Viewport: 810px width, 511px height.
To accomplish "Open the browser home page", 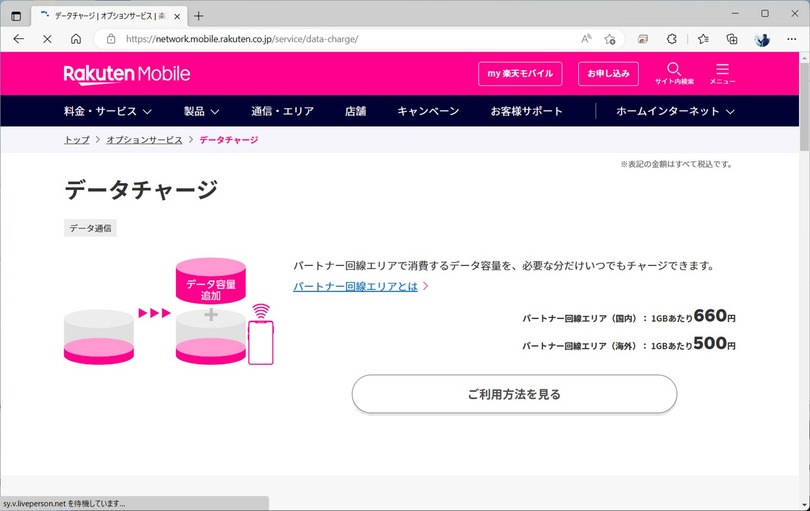I will pos(76,39).
